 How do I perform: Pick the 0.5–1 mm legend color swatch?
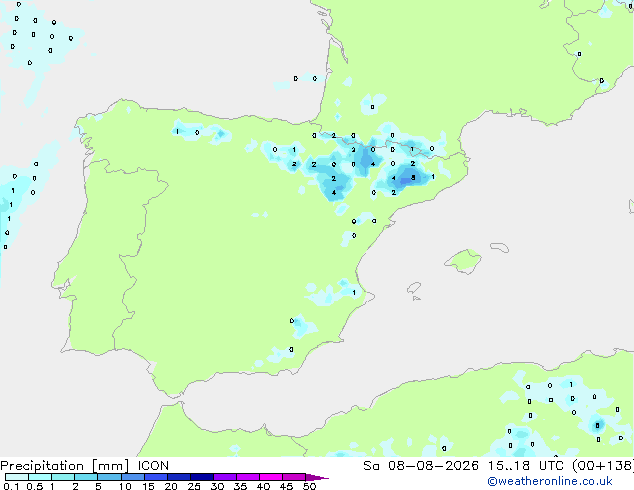coord(40,477)
